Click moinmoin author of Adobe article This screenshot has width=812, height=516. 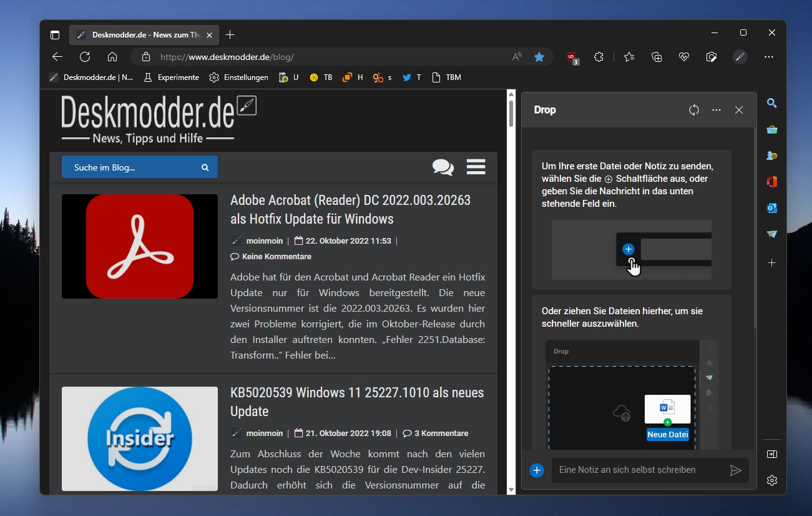click(265, 241)
